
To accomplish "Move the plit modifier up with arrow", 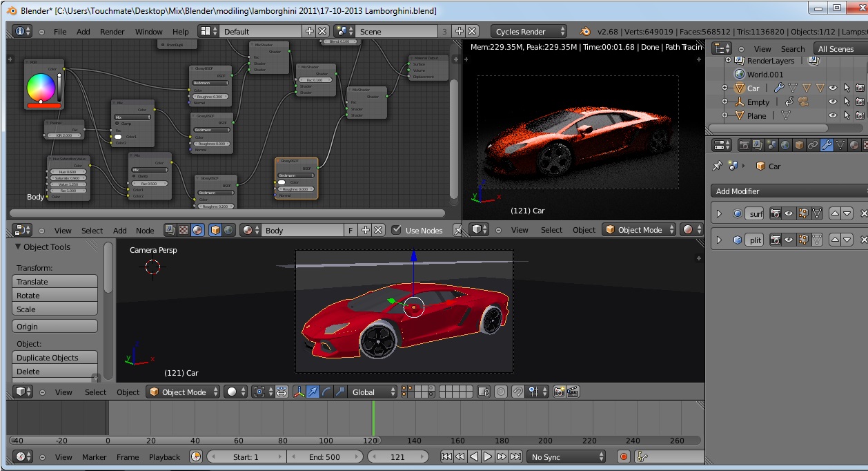I will [x=835, y=240].
